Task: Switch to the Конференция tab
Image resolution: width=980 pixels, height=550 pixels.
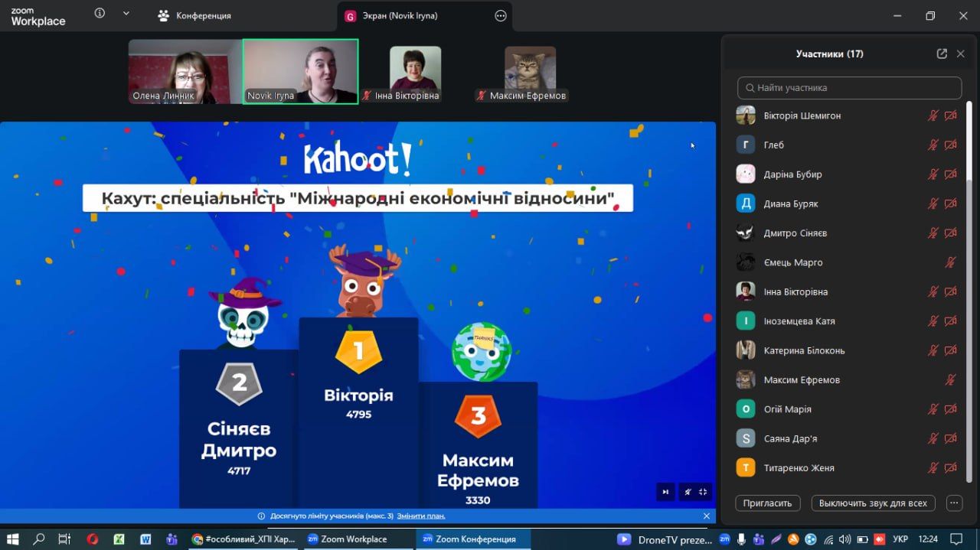Action: point(194,15)
